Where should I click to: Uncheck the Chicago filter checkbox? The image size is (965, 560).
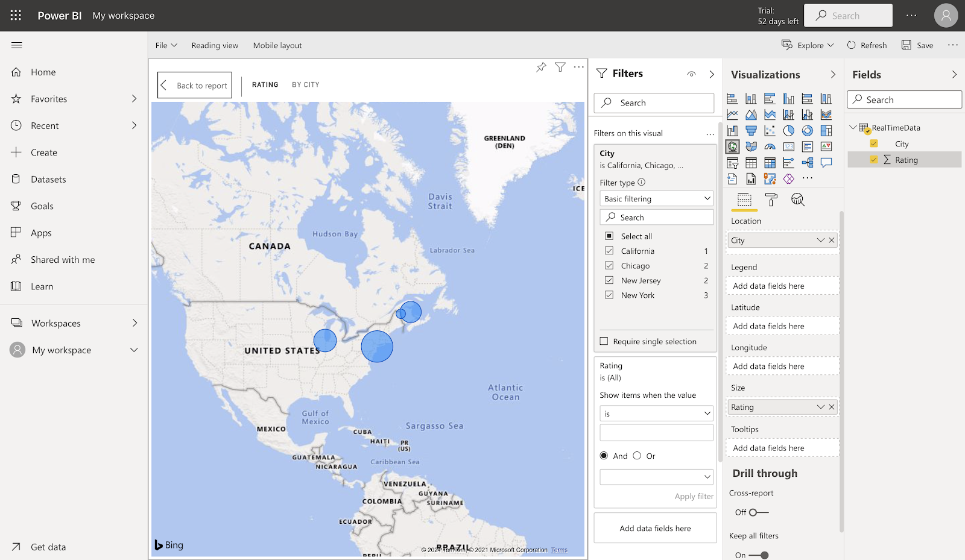[x=609, y=266]
